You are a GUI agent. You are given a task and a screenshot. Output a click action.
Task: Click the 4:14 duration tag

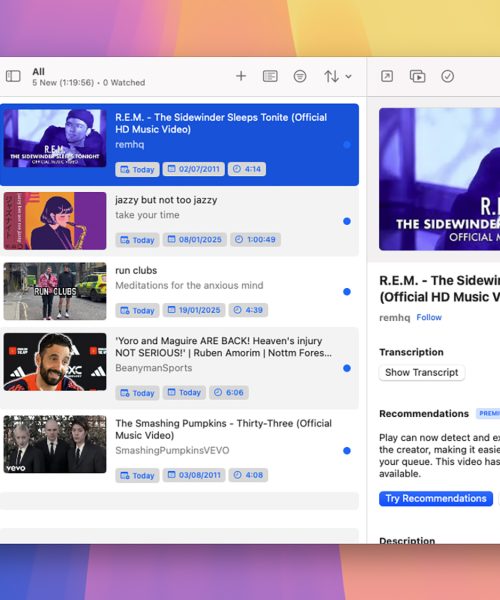tap(247, 169)
